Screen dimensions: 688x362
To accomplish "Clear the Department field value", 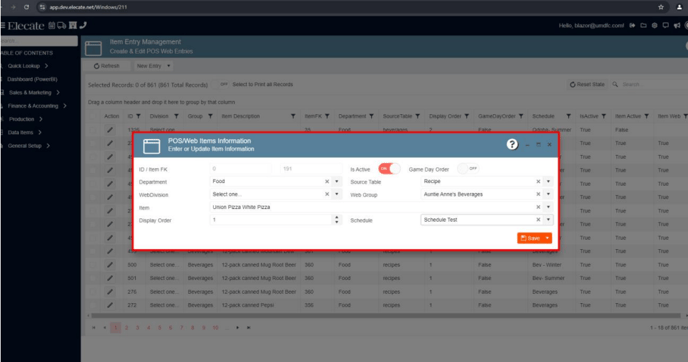I will [327, 181].
